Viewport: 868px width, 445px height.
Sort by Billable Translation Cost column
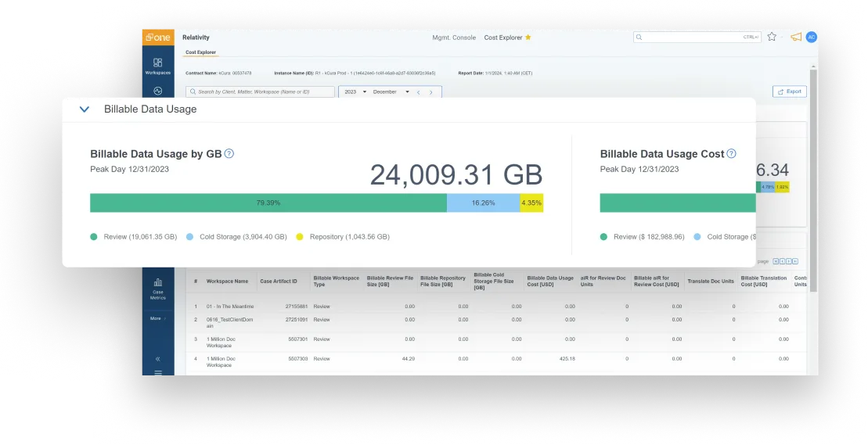[x=764, y=282]
